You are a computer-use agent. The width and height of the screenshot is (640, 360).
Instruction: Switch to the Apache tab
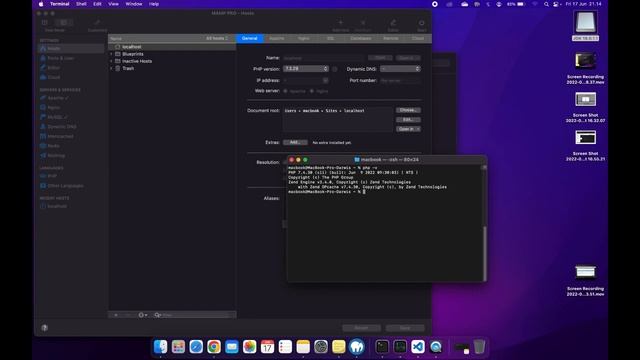(276, 38)
